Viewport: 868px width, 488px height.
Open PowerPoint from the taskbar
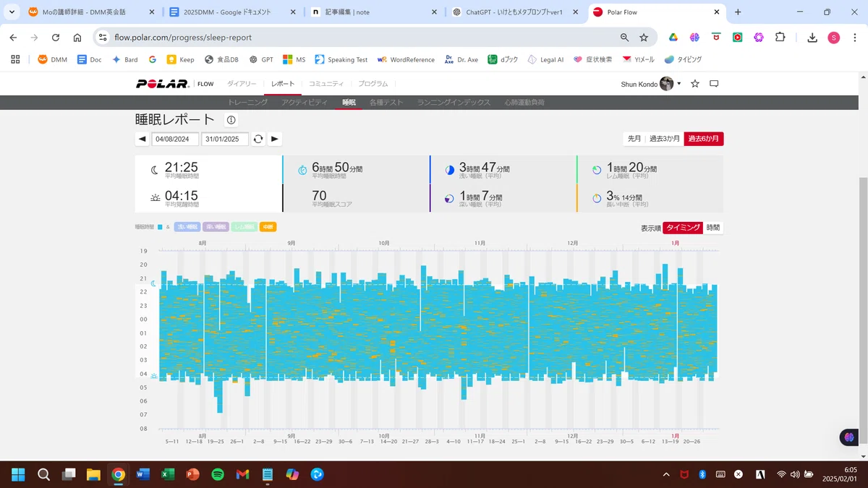[x=192, y=474]
